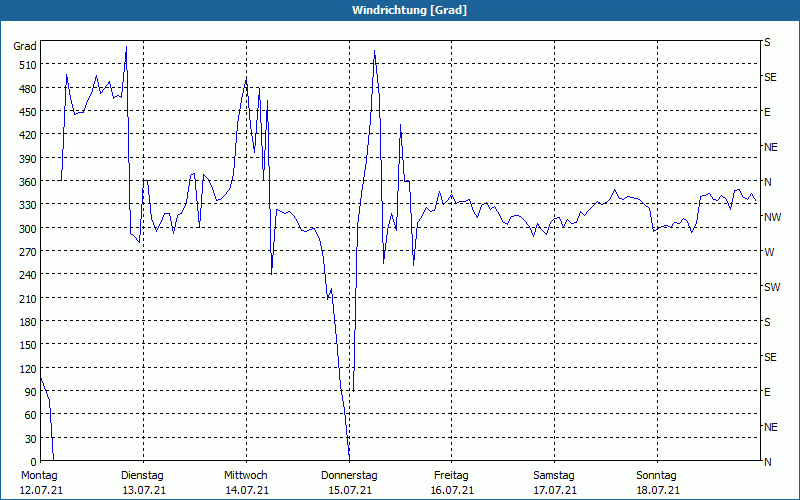Click the 120 axis label
The height and width of the screenshot is (500, 800).
coord(28,369)
